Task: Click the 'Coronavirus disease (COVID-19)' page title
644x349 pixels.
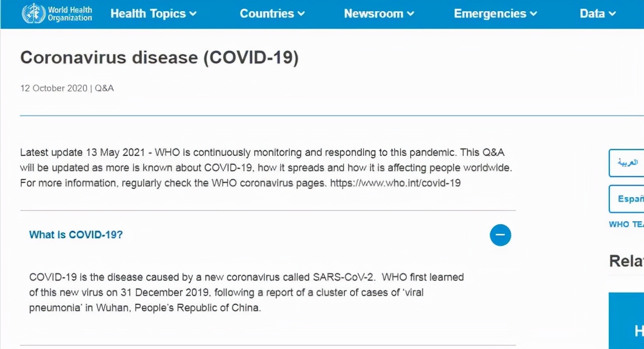Action: click(x=159, y=57)
